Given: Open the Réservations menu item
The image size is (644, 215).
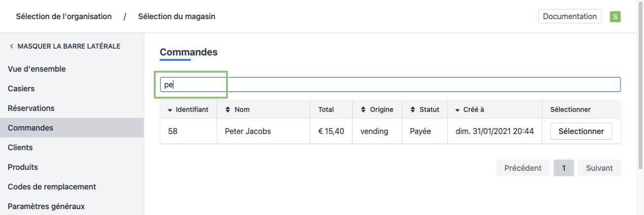Looking at the screenshot, I should [x=31, y=108].
